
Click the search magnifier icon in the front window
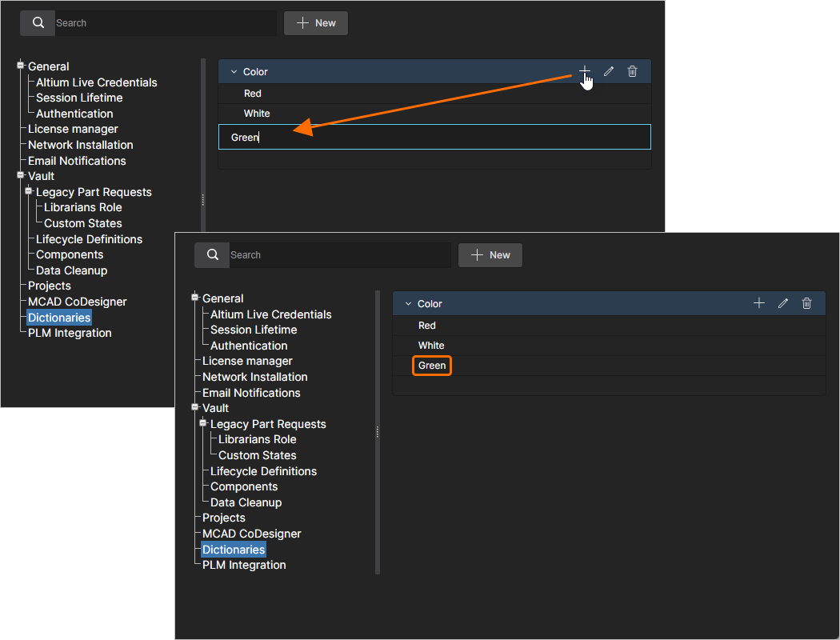(212, 254)
